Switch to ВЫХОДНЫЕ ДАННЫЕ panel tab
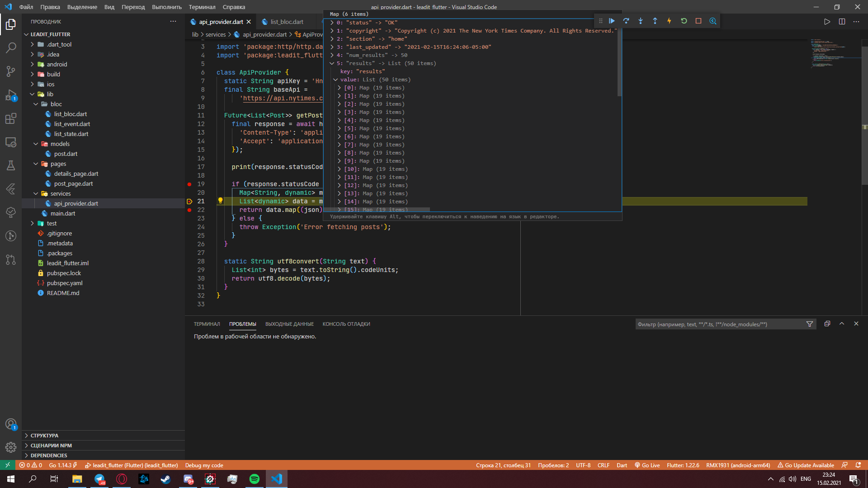 point(289,324)
